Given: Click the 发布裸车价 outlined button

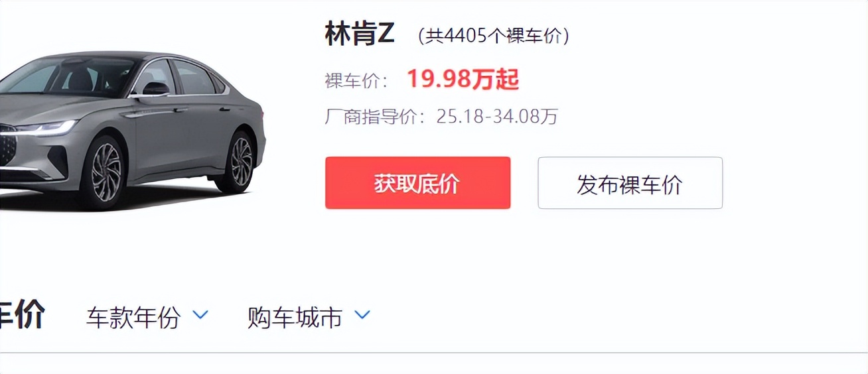Looking at the screenshot, I should 630,183.
